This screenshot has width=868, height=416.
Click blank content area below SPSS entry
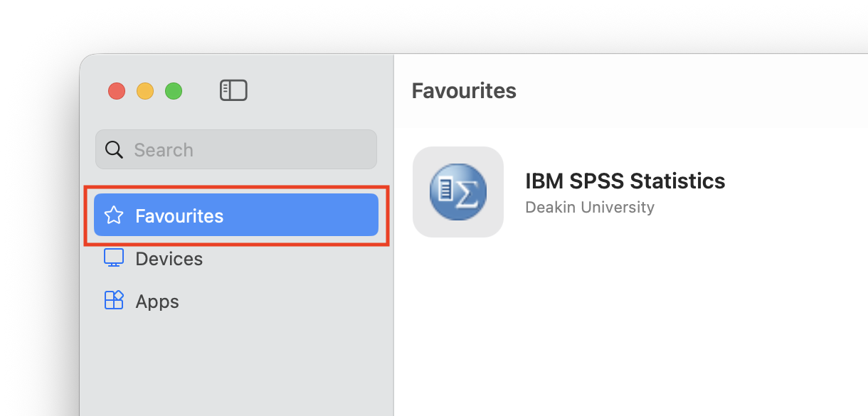626,327
